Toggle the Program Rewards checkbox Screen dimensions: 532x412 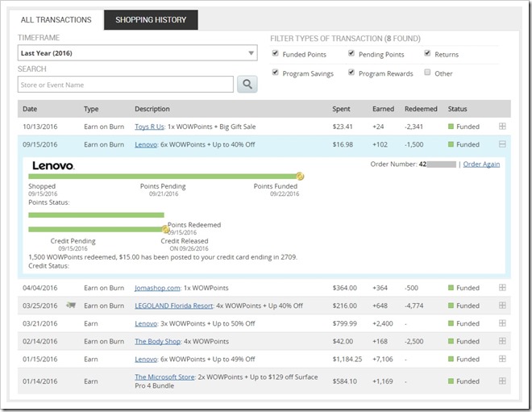pyautogui.click(x=351, y=73)
